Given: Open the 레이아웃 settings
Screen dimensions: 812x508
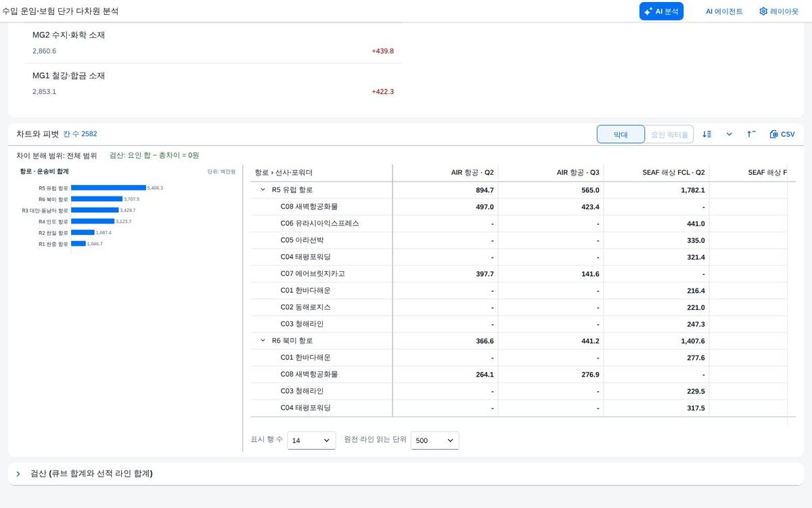Looking at the screenshot, I should [778, 11].
